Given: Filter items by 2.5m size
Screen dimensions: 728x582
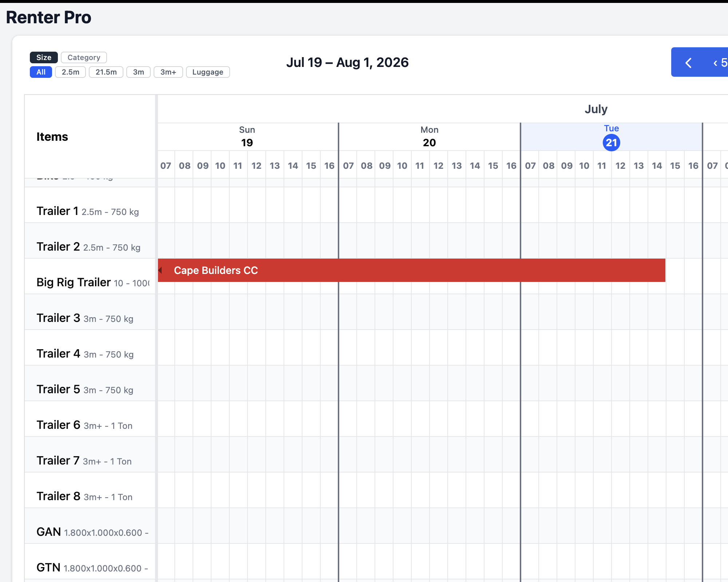Looking at the screenshot, I should pos(70,72).
